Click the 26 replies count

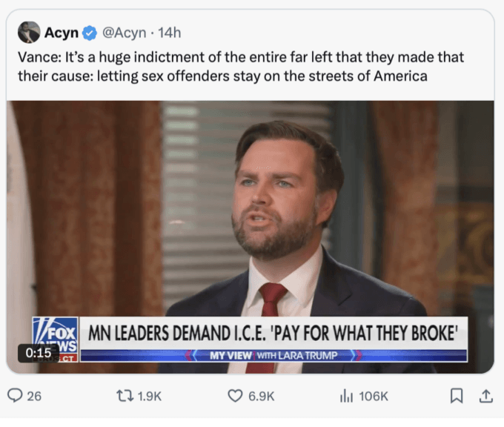(x=34, y=397)
